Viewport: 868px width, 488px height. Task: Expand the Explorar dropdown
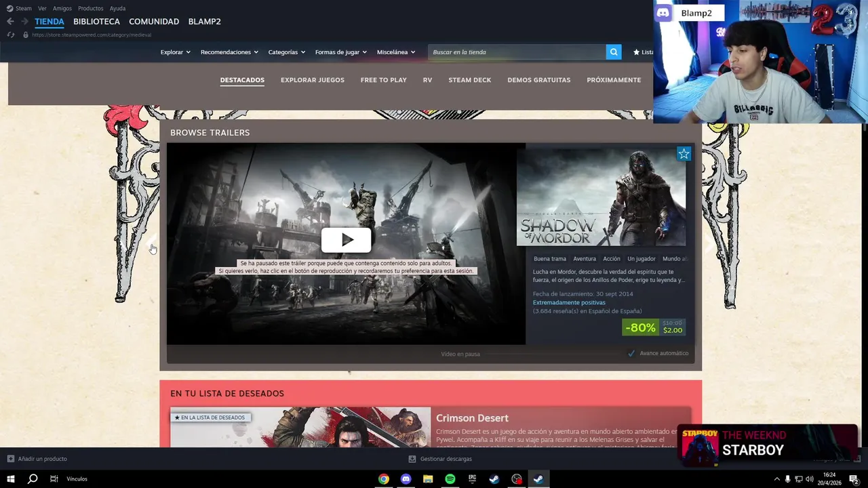(175, 52)
